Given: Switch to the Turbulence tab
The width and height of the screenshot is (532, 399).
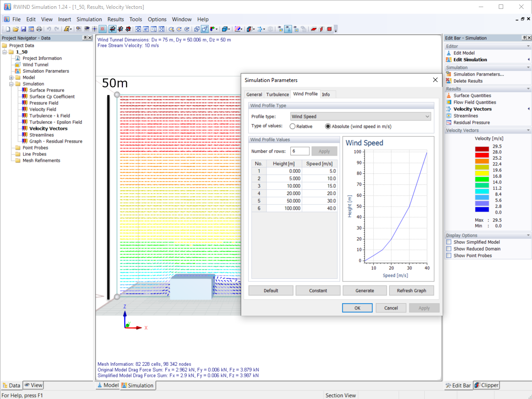Looking at the screenshot, I should pos(277,94).
